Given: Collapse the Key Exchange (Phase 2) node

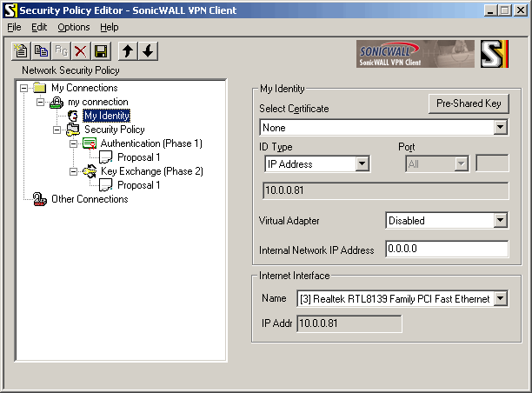Looking at the screenshot, I should [x=73, y=172].
